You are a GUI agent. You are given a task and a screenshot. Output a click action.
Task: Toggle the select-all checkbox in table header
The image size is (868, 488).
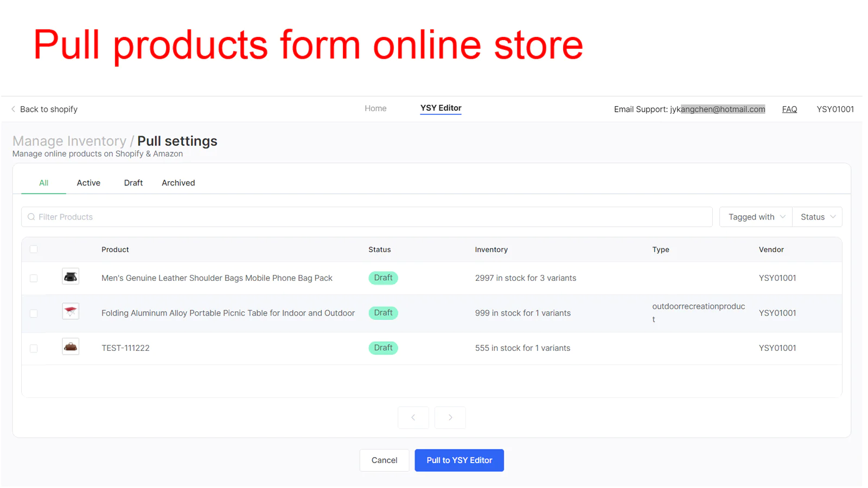coord(34,249)
